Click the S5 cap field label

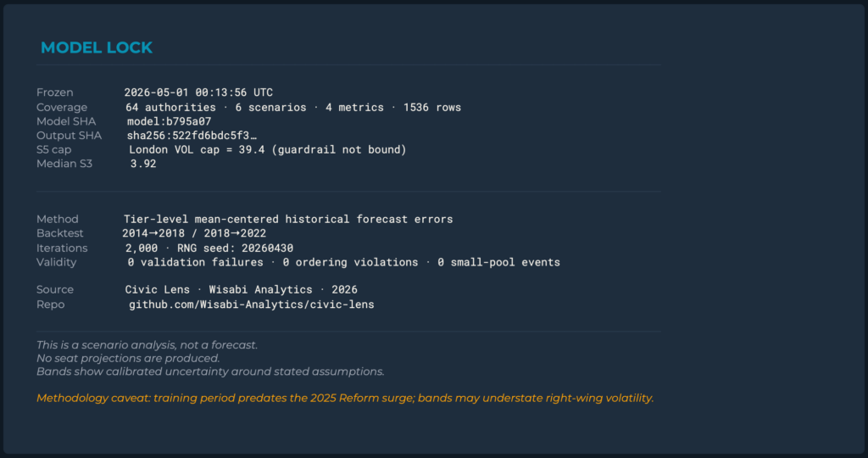[x=53, y=150]
